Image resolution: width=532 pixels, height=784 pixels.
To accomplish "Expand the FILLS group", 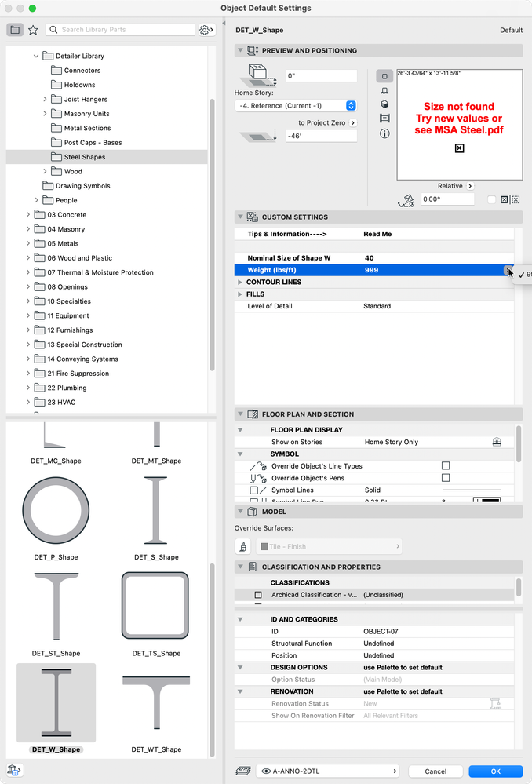I will (241, 294).
